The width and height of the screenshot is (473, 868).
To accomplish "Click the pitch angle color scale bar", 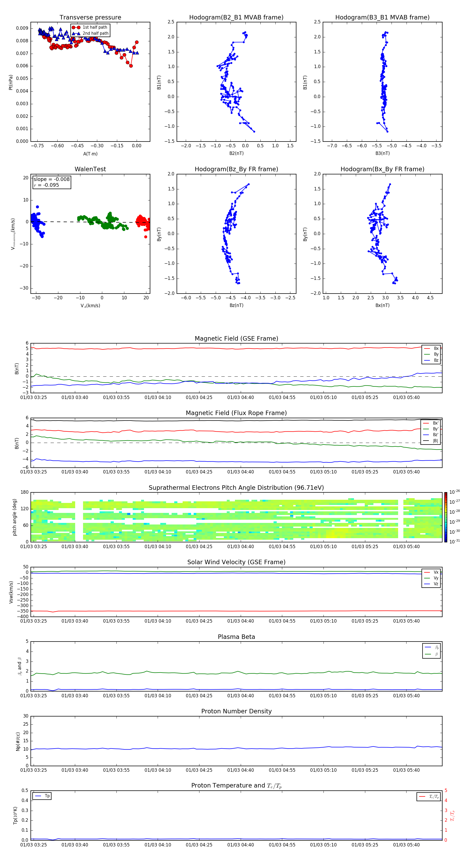I will (445, 517).
